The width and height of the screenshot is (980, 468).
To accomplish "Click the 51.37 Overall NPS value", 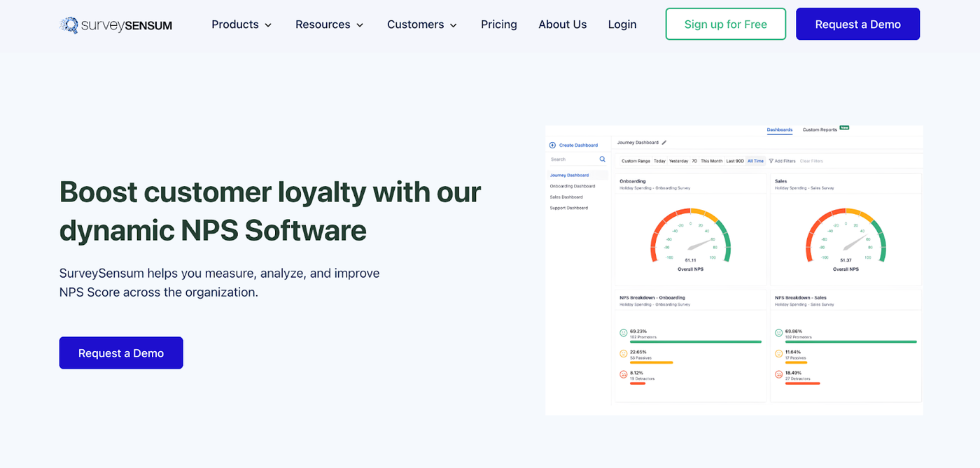I will [846, 260].
